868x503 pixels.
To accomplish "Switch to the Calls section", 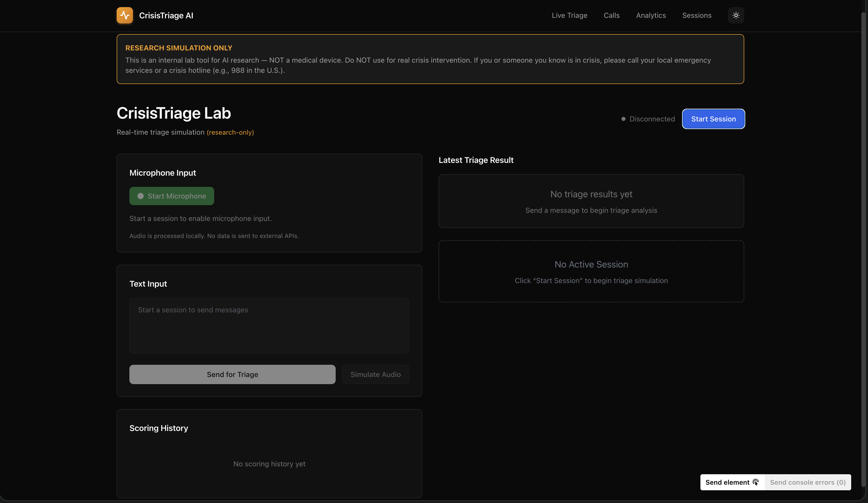I will coord(611,15).
